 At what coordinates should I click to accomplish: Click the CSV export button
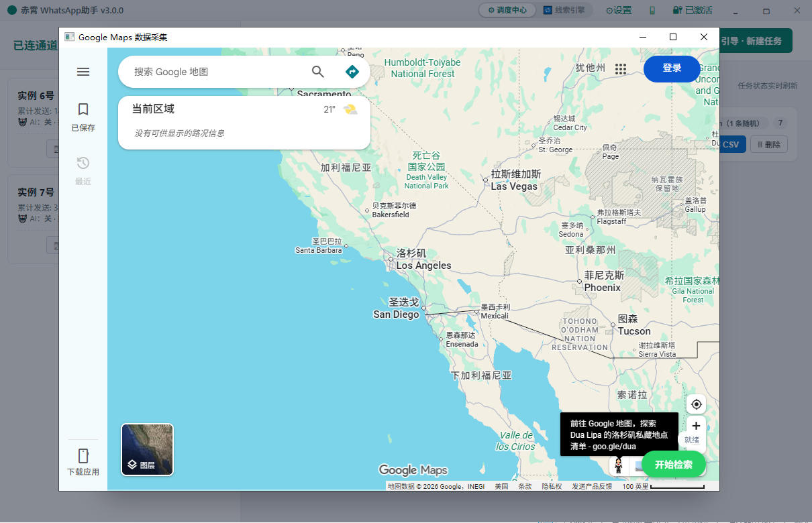[x=732, y=144]
